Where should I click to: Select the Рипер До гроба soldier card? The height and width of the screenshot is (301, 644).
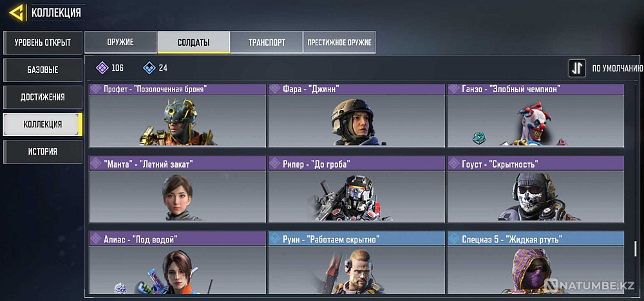tap(357, 189)
